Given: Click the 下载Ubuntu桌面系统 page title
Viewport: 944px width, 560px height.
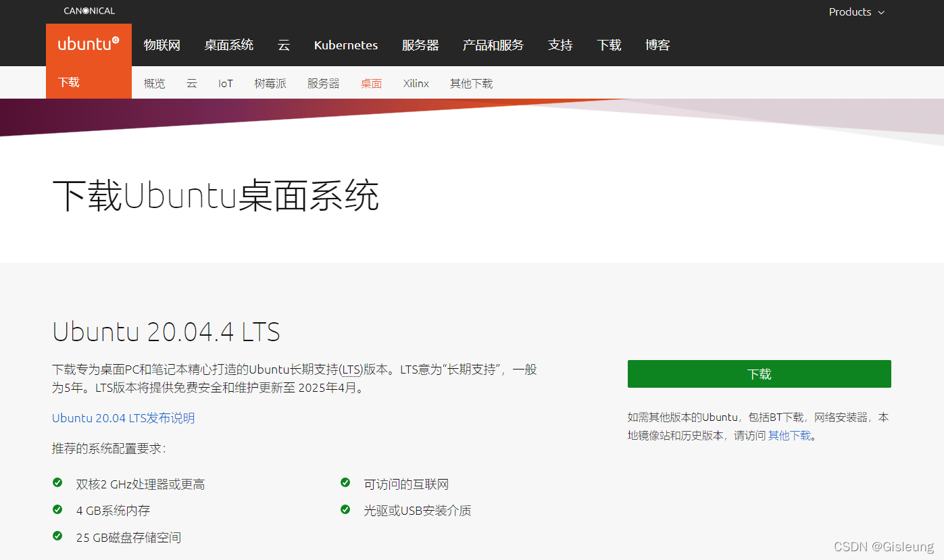Looking at the screenshot, I should [x=216, y=197].
